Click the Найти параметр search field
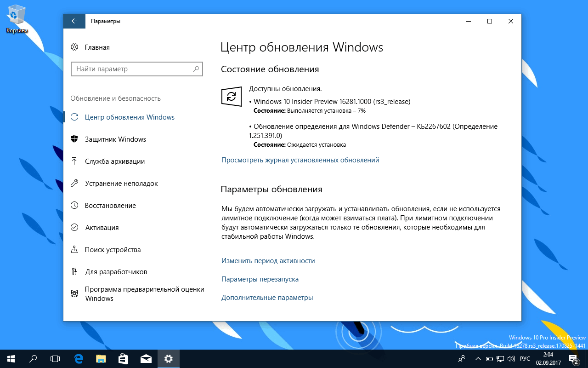Screen dimensions: 588x368 pos(136,69)
